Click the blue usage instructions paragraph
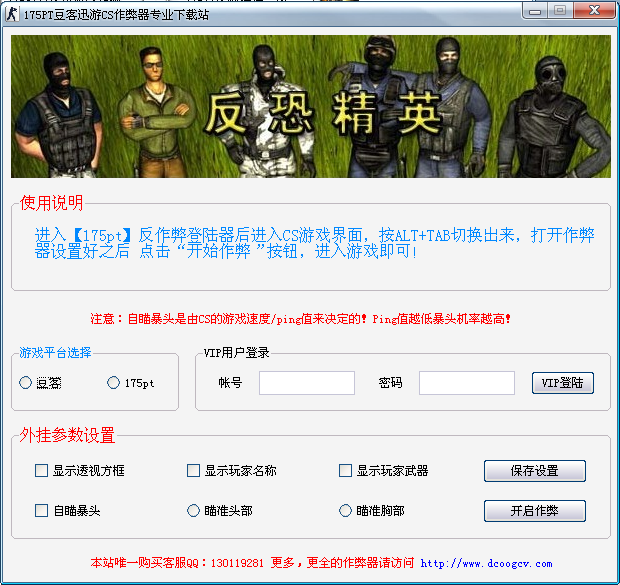Image resolution: width=620 pixels, height=585 pixels. click(314, 243)
